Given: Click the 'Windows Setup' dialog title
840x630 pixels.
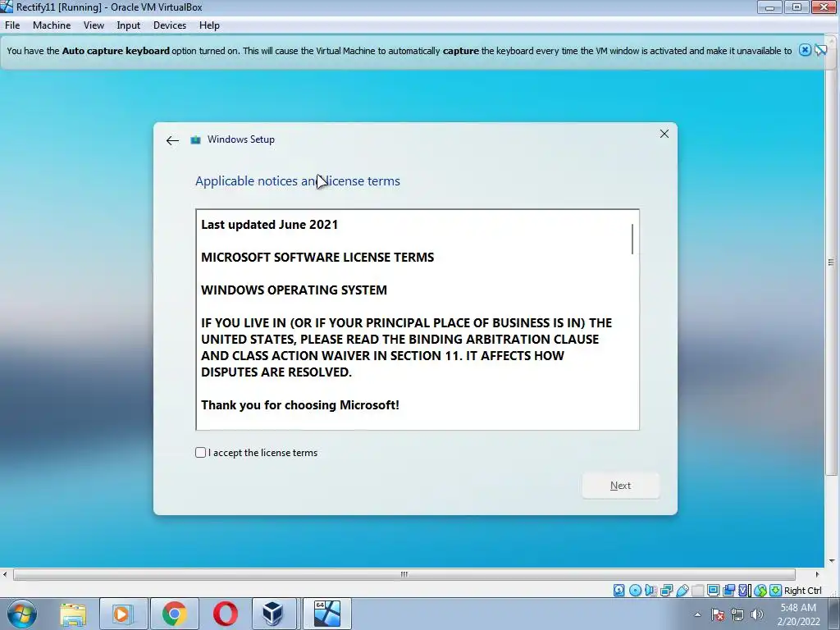Looking at the screenshot, I should [241, 139].
